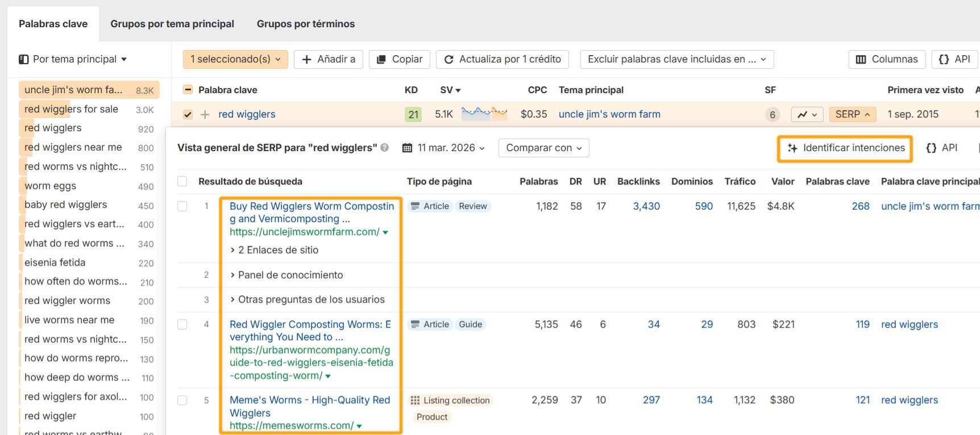Select the red wigglers for sale group
The height and width of the screenshot is (435, 980).
point(89,109)
